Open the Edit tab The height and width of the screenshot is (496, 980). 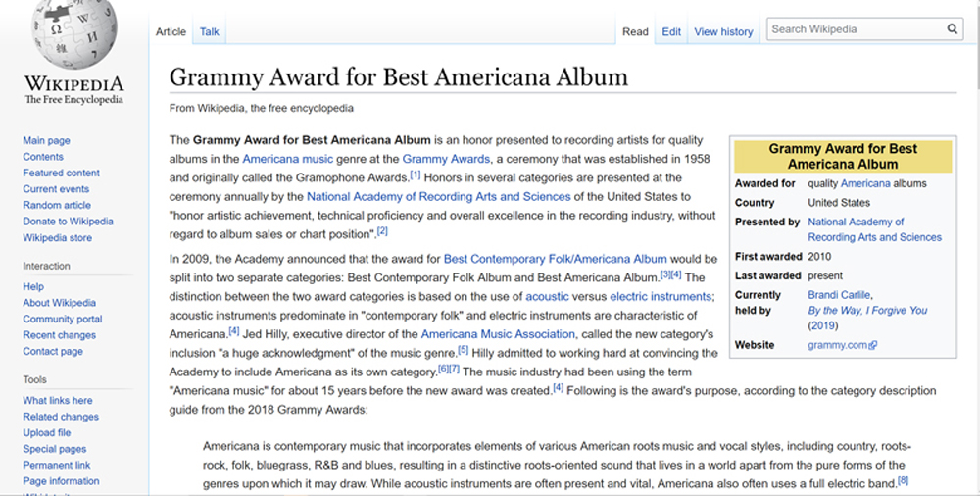pyautogui.click(x=671, y=31)
